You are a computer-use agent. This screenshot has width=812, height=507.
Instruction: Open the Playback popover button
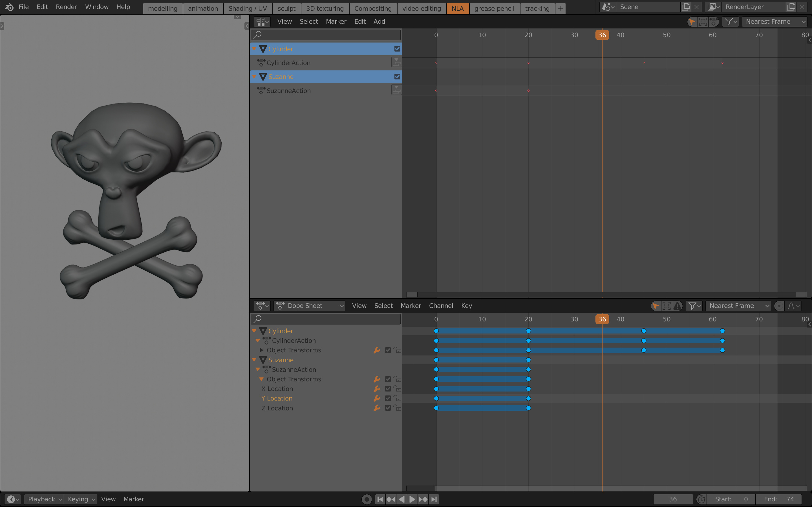(44, 499)
